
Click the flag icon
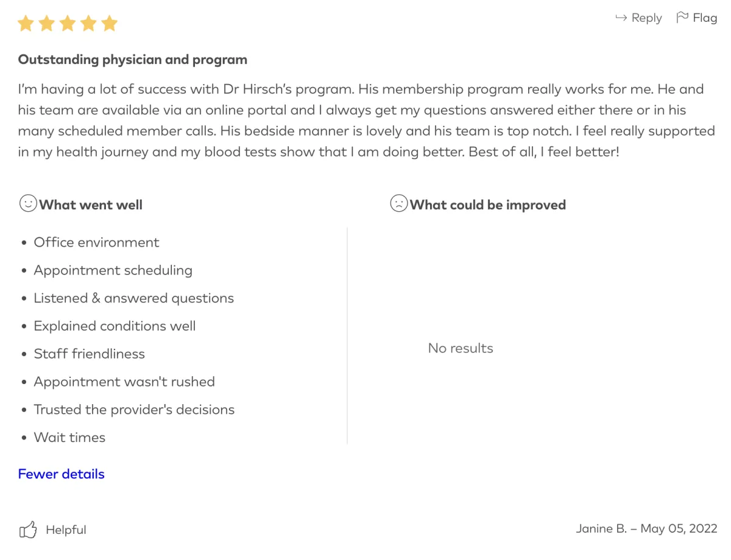(x=682, y=18)
